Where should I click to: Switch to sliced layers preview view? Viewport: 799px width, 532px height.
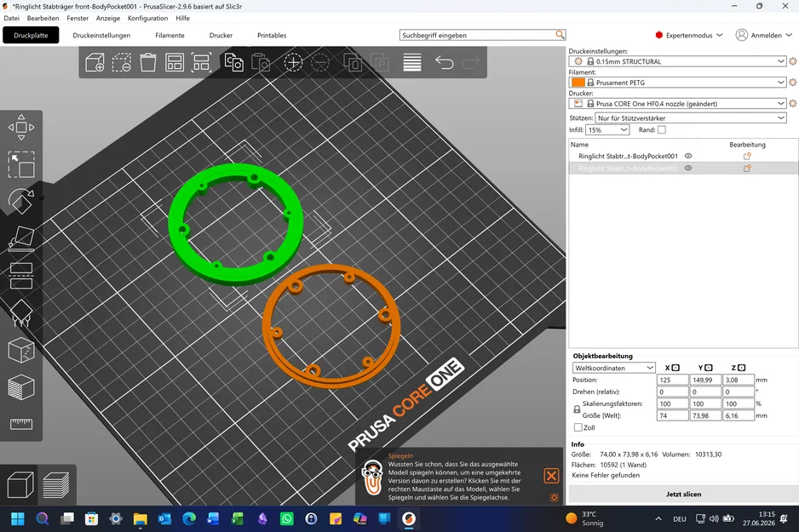pyautogui.click(x=56, y=484)
